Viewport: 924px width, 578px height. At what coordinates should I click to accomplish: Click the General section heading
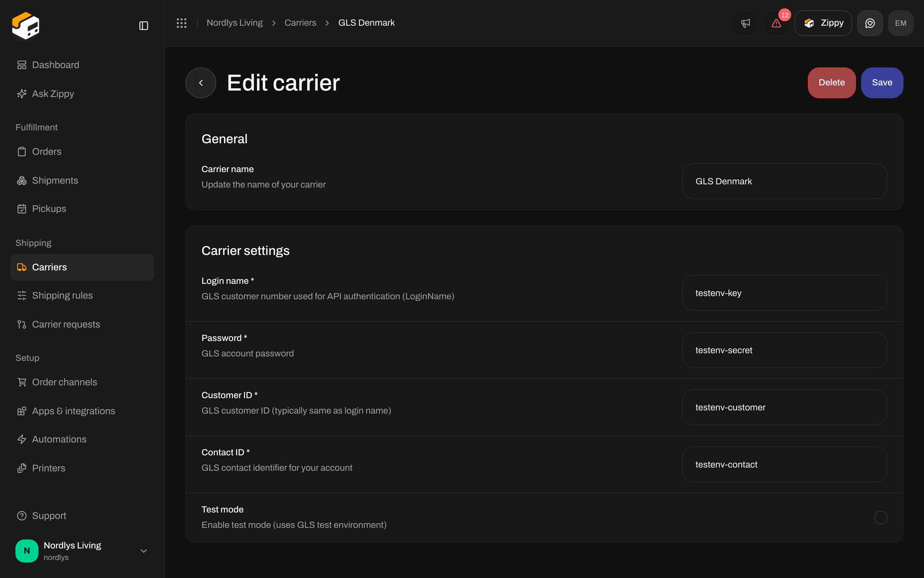225,139
